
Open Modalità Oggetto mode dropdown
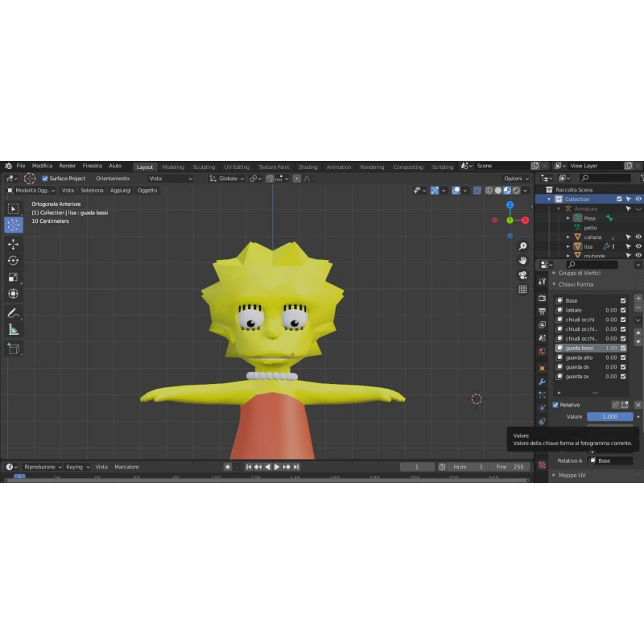(31, 190)
